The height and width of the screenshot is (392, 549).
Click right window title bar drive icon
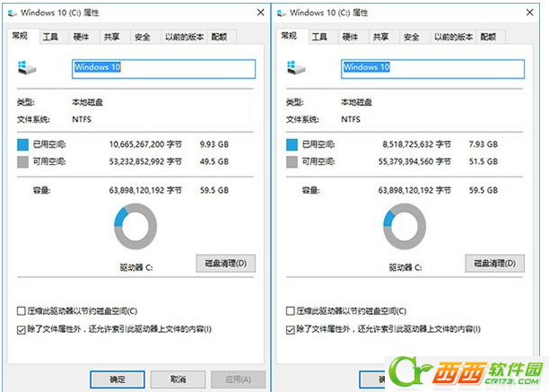coord(282,13)
